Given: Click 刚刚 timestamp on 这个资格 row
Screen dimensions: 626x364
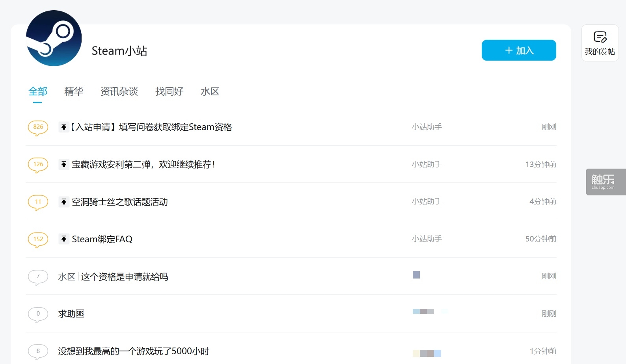Looking at the screenshot, I should click(x=549, y=276).
